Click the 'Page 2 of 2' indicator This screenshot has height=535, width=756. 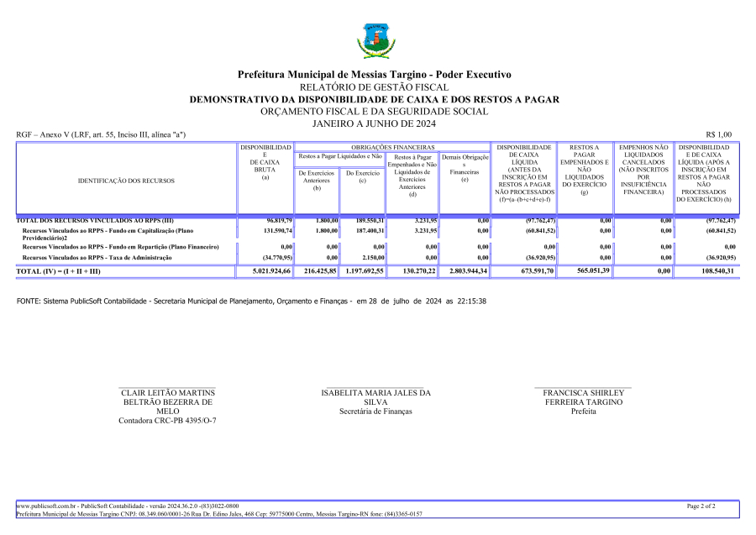tap(701, 506)
